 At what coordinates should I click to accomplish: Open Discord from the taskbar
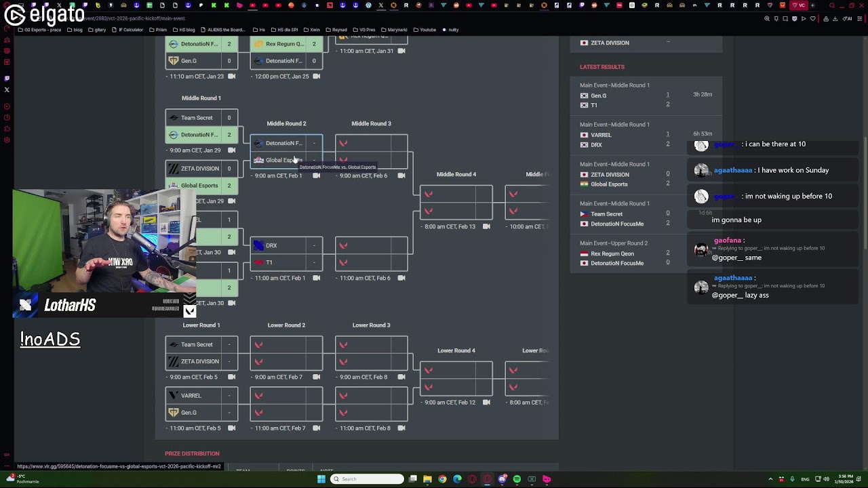tap(502, 479)
